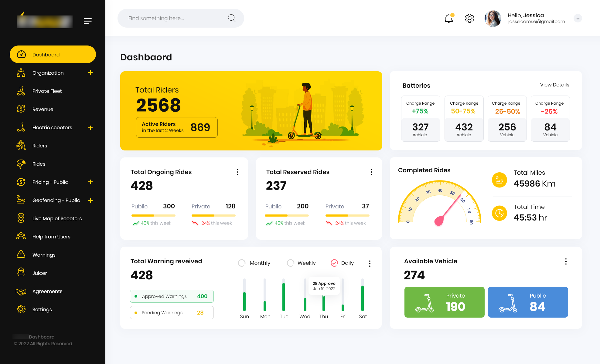
Task: Click the Live Map of Scooters pin icon
Action: [x=21, y=218]
